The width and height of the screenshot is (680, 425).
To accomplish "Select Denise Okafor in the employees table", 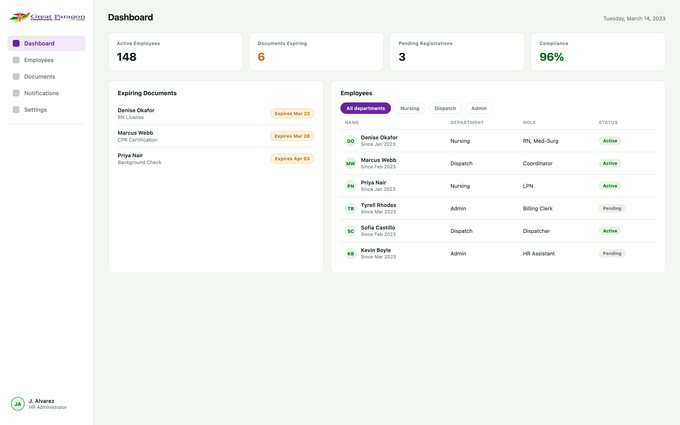I will click(498, 141).
